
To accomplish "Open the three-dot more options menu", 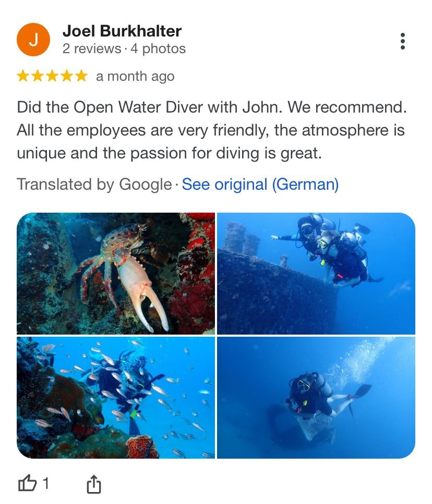I will pyautogui.click(x=402, y=41).
